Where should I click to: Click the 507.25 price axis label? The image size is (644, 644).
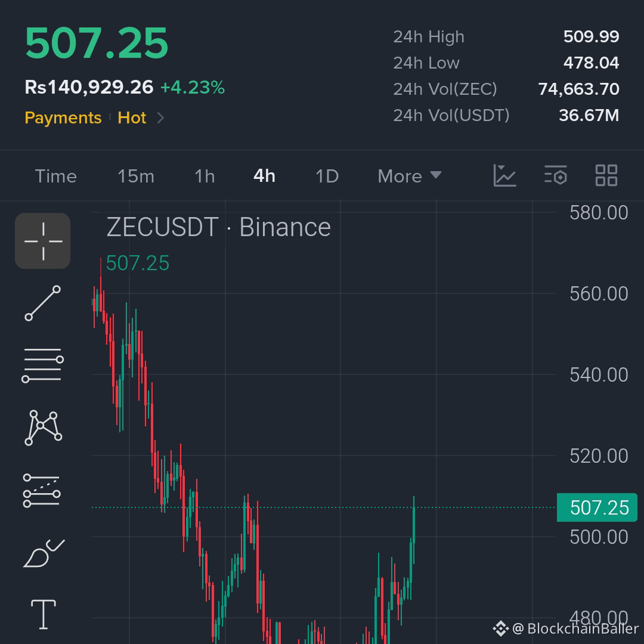click(x=597, y=507)
